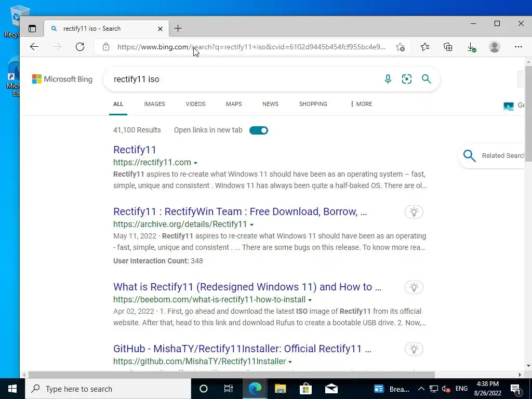Select the ALL results tab
Screen dimensions: 532x399
[118, 104]
